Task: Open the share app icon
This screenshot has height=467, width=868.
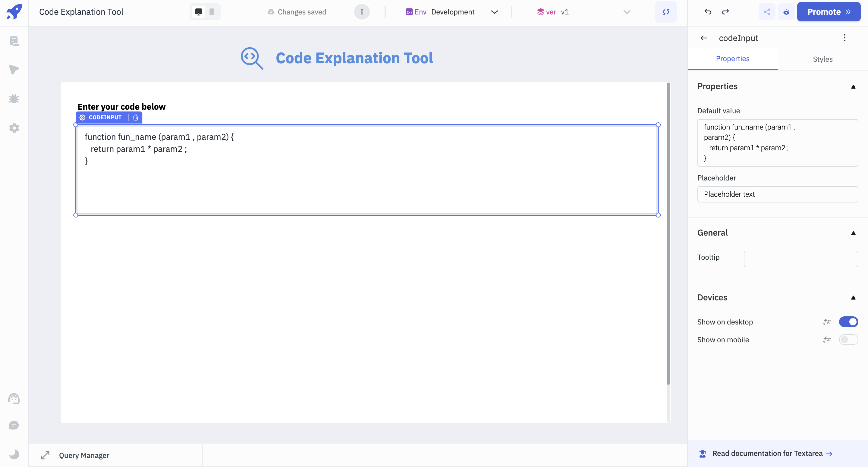Action: click(767, 12)
